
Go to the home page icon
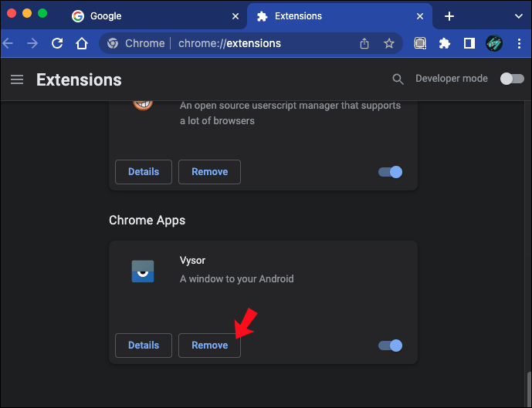pos(82,43)
